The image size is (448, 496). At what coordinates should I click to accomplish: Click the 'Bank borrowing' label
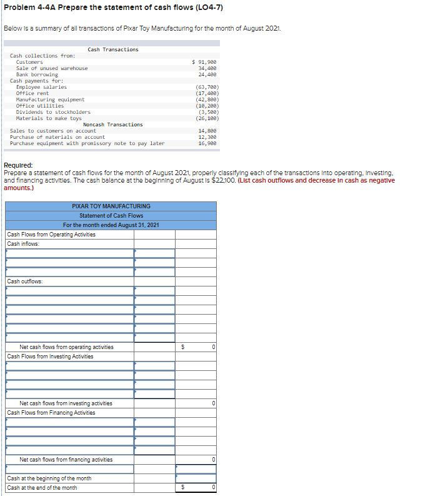(37, 74)
